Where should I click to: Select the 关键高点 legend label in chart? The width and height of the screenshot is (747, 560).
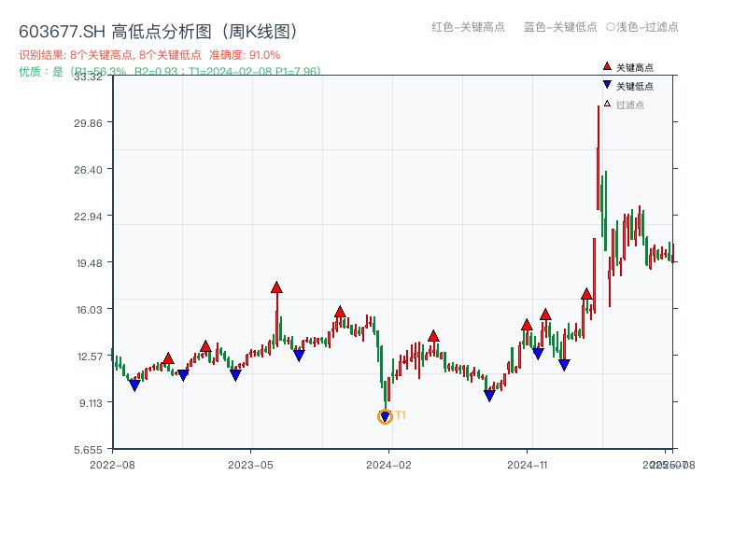(x=635, y=67)
